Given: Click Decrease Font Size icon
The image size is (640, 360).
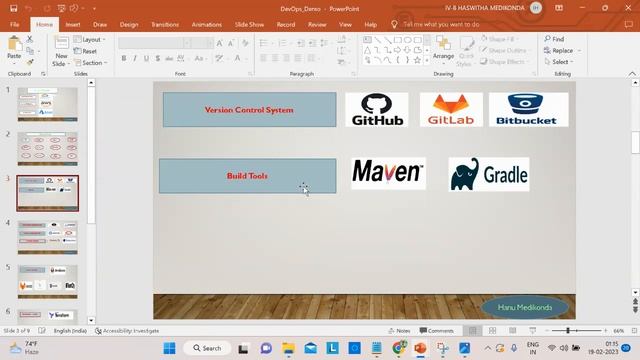Looking at the screenshot, I should (x=231, y=43).
